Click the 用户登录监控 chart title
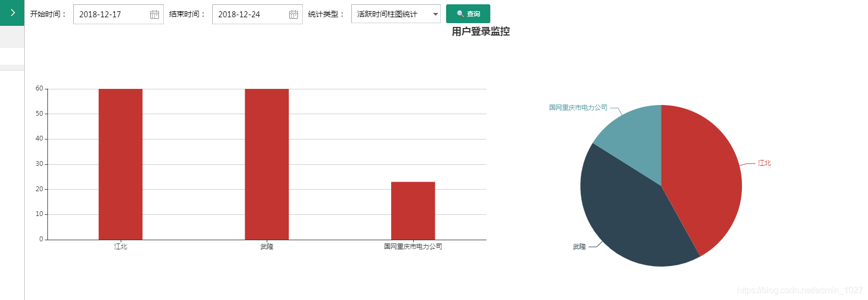 [x=481, y=32]
